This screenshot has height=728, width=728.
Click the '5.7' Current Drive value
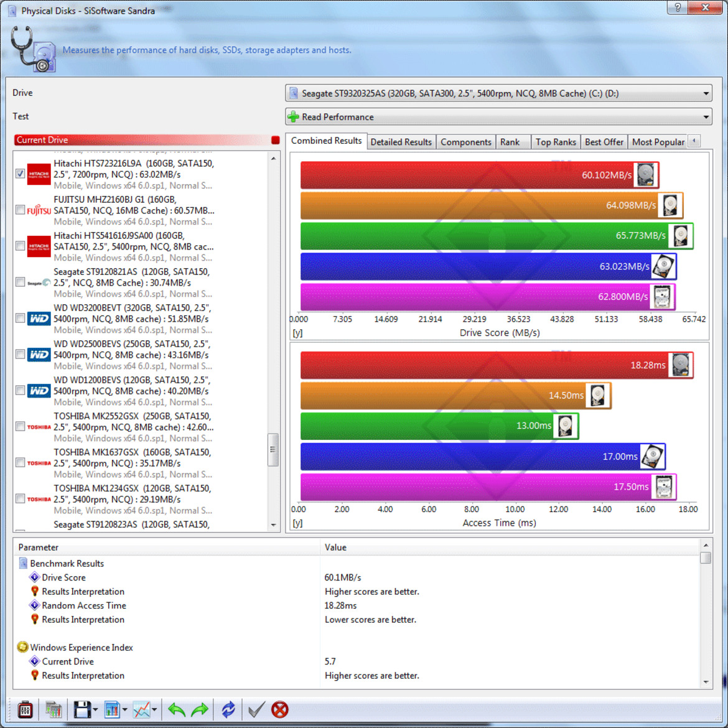[330, 661]
